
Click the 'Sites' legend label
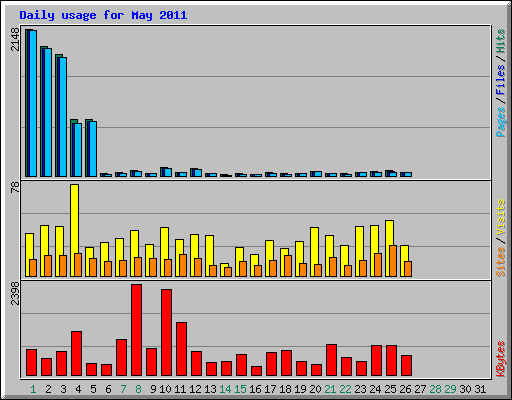point(500,262)
